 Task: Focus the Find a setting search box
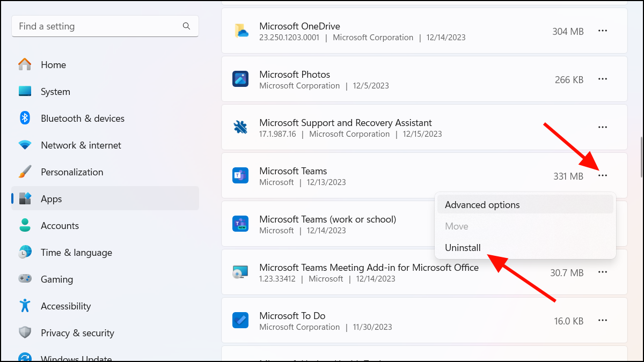pyautogui.click(x=105, y=26)
